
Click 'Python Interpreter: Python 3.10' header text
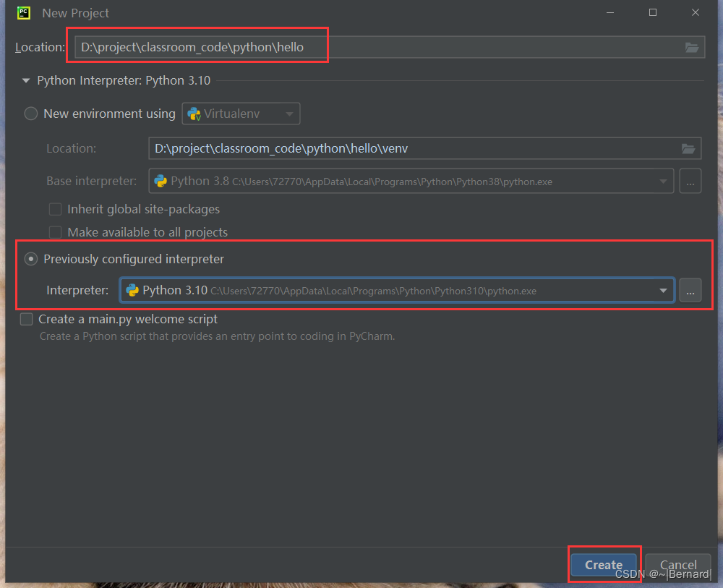pyautogui.click(x=124, y=81)
